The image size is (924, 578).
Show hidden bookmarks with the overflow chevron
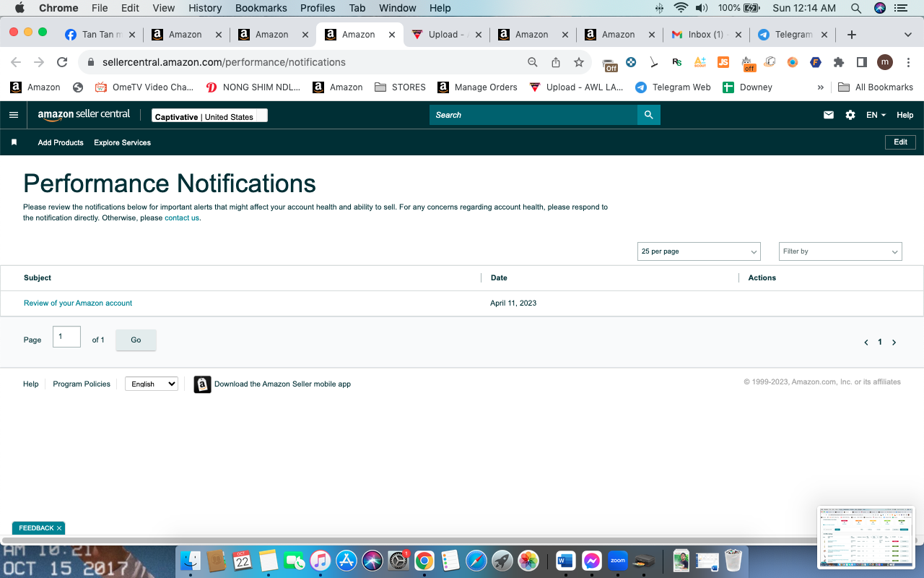(x=821, y=87)
